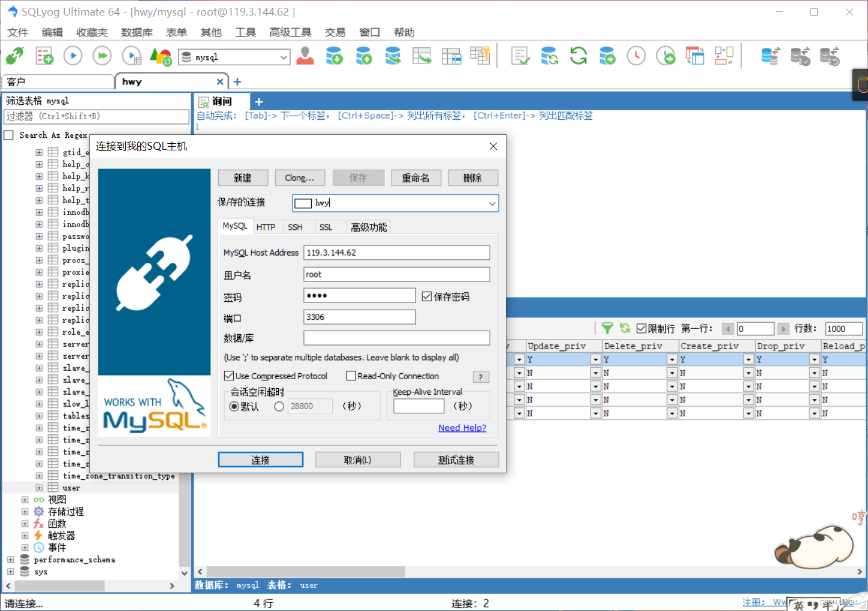
Task: Click the blue database with red-green arrows icon
Action: [770, 56]
